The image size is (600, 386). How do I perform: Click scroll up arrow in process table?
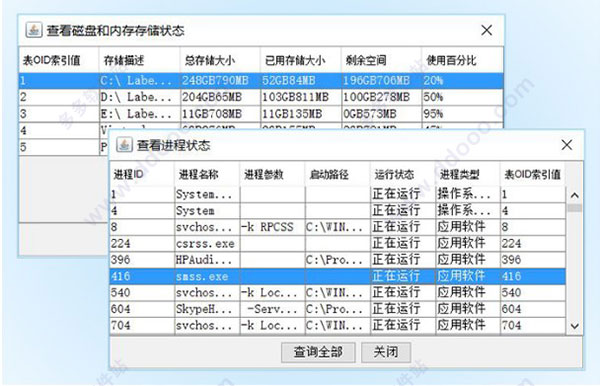point(574,195)
